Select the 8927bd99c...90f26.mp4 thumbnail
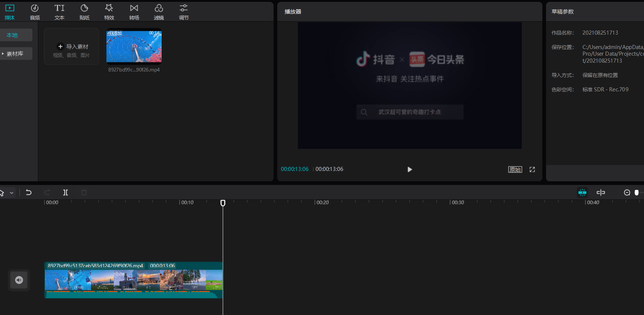644x315 pixels. pos(134,46)
